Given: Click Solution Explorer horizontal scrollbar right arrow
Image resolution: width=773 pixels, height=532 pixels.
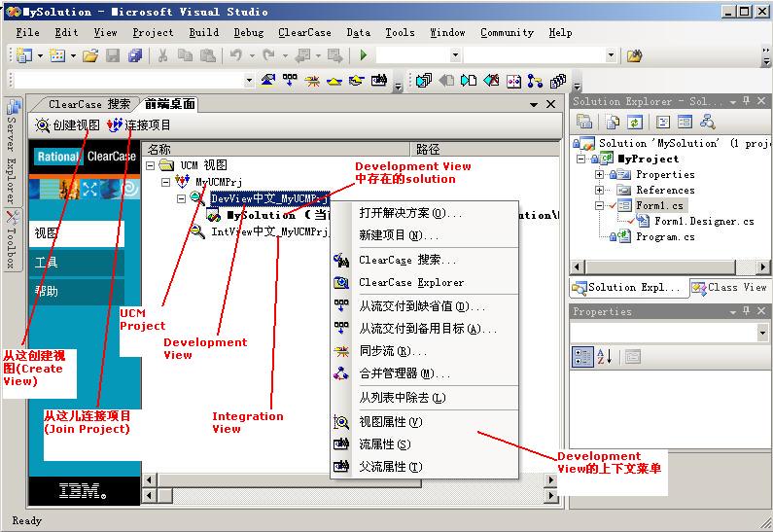Looking at the screenshot, I should point(762,266).
